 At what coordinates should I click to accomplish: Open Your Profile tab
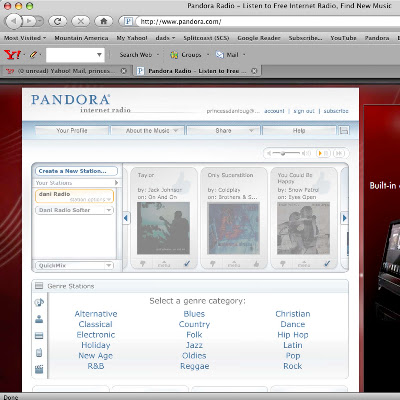point(72,131)
